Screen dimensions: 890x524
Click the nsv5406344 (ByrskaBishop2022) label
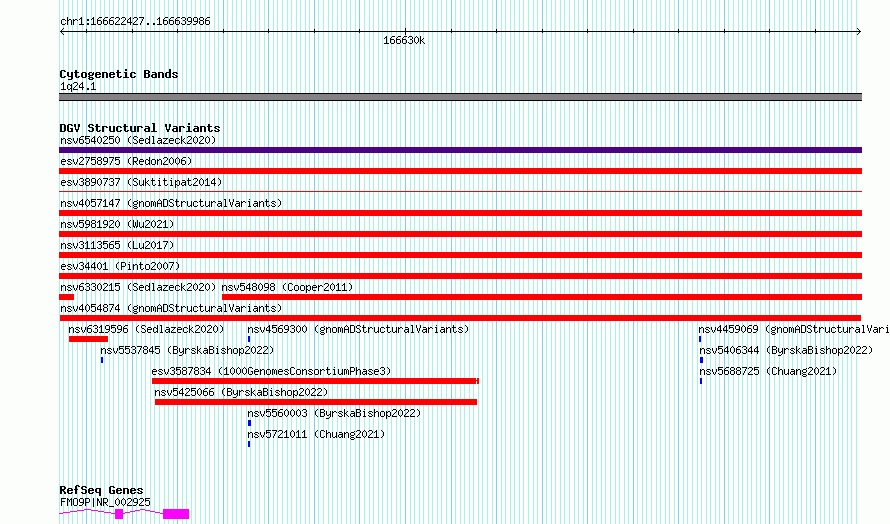point(786,350)
